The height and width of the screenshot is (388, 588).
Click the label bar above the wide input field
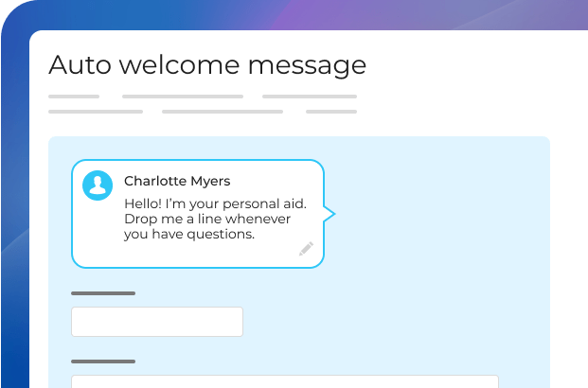pos(103,362)
